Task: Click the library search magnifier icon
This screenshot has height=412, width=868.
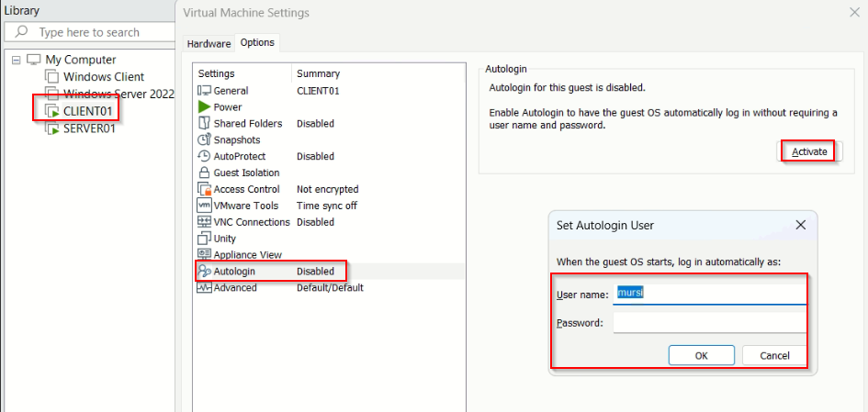Action: click(x=21, y=32)
